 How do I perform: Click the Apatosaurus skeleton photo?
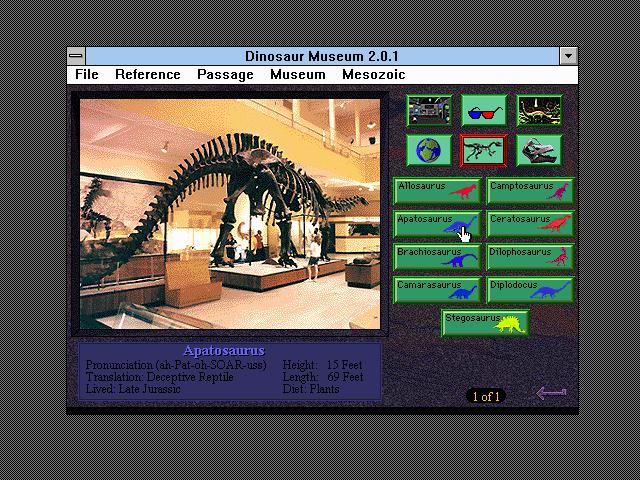[230, 214]
